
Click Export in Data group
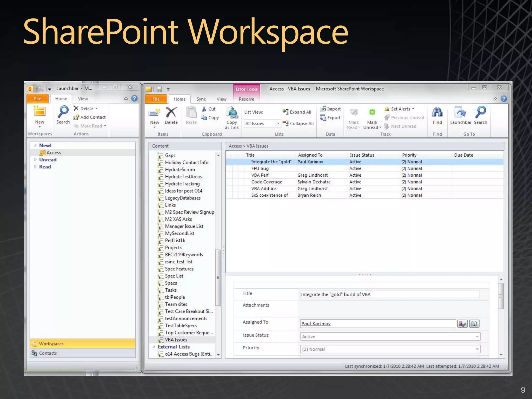[330, 118]
